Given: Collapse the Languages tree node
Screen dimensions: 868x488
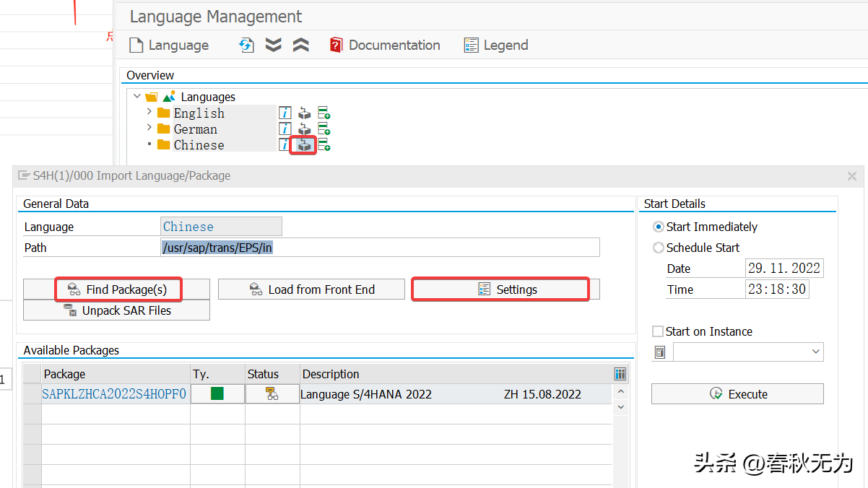Looking at the screenshot, I should tap(137, 96).
